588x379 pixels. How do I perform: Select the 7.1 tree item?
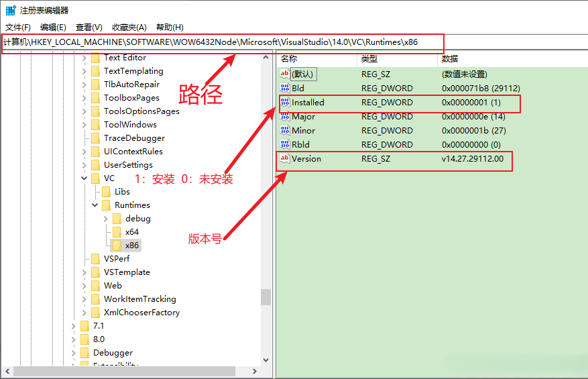pyautogui.click(x=99, y=326)
